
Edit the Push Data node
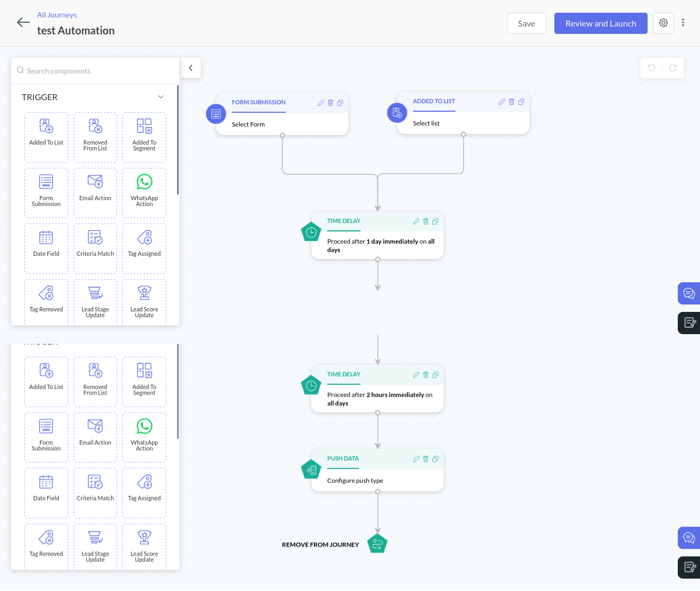tap(416, 459)
